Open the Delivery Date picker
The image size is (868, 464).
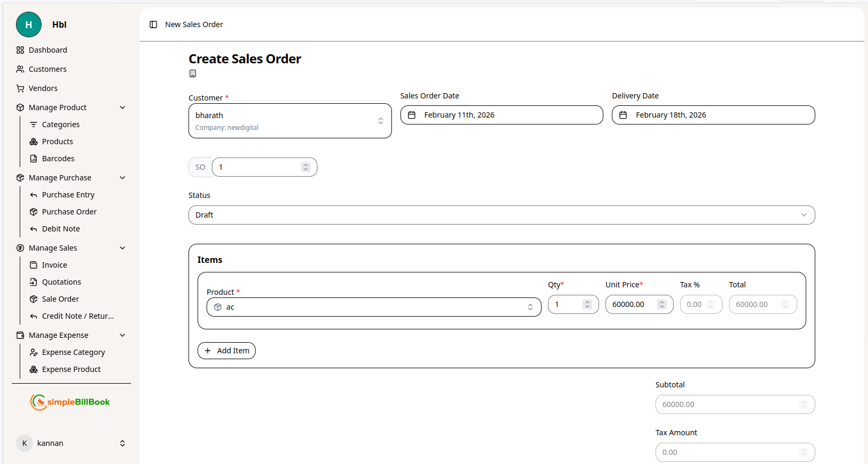(713, 115)
